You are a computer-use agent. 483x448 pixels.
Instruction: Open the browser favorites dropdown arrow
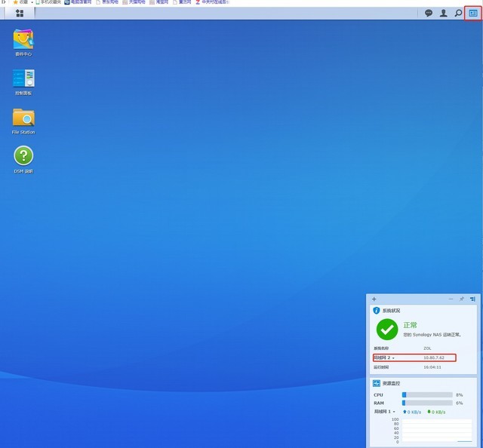point(32,3)
